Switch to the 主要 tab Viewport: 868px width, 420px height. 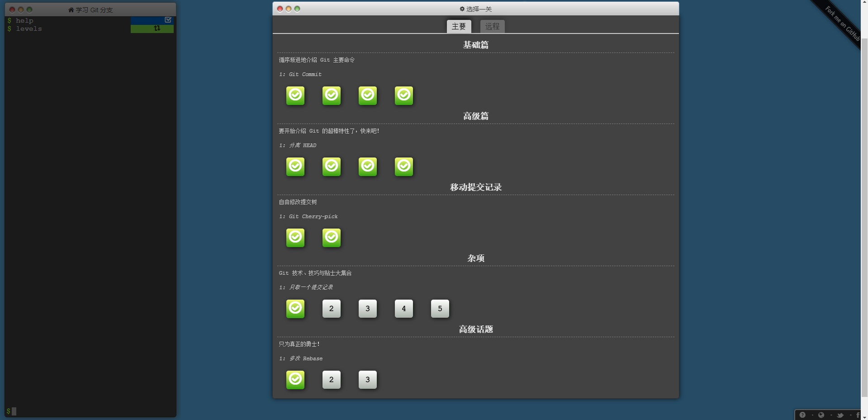click(x=459, y=26)
